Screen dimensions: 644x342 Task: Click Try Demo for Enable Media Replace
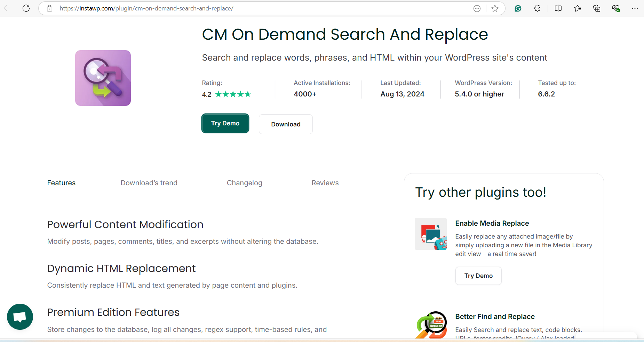click(478, 276)
